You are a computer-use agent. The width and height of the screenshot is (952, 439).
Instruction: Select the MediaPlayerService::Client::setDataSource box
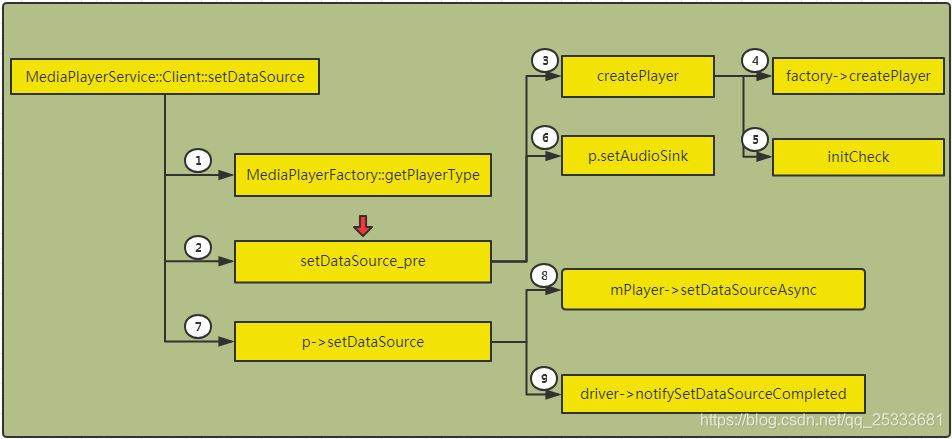165,77
